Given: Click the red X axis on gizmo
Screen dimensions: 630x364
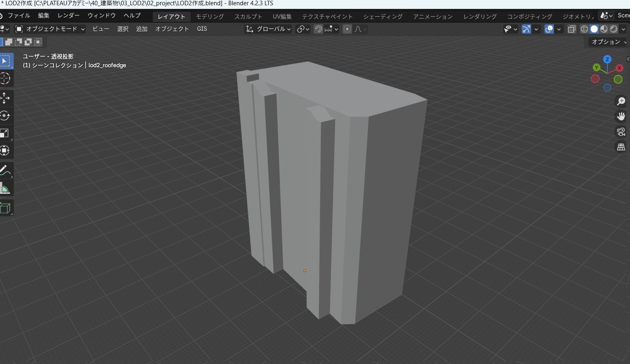Looking at the screenshot, I should 619,68.
